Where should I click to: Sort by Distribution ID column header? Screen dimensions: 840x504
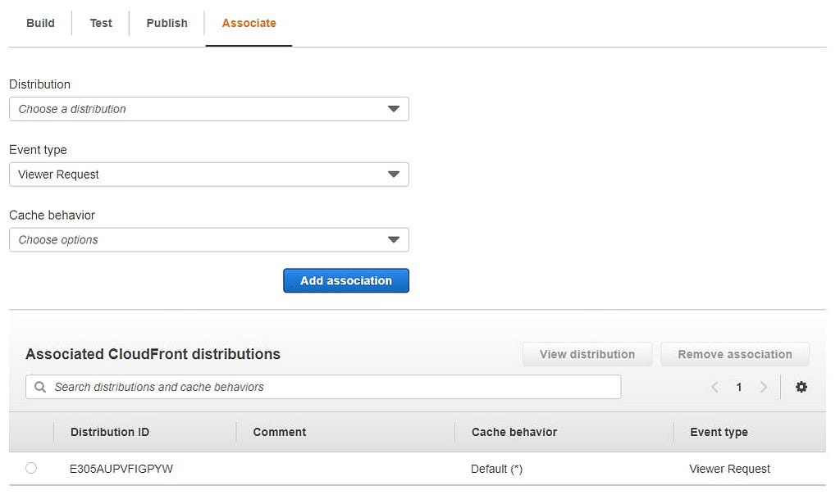(x=110, y=432)
